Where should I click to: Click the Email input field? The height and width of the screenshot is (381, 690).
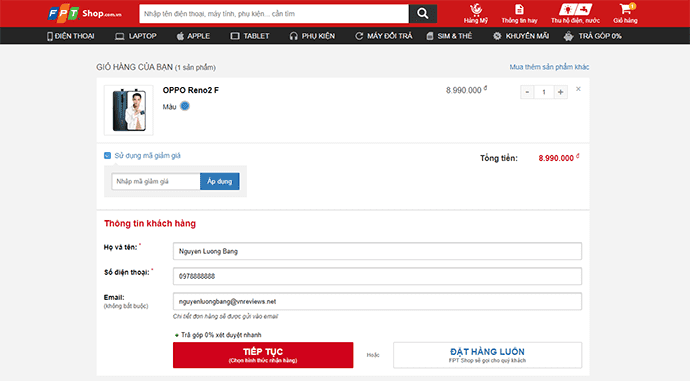(377, 301)
